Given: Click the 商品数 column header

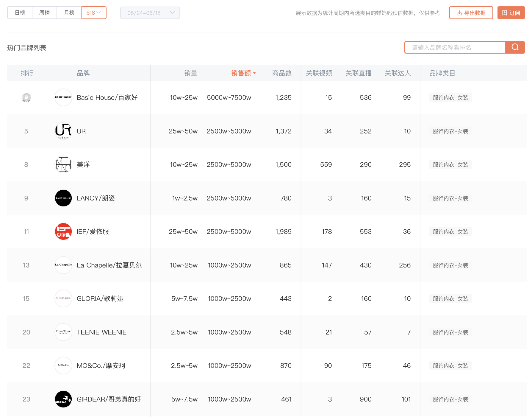Looking at the screenshot, I should (x=282, y=73).
